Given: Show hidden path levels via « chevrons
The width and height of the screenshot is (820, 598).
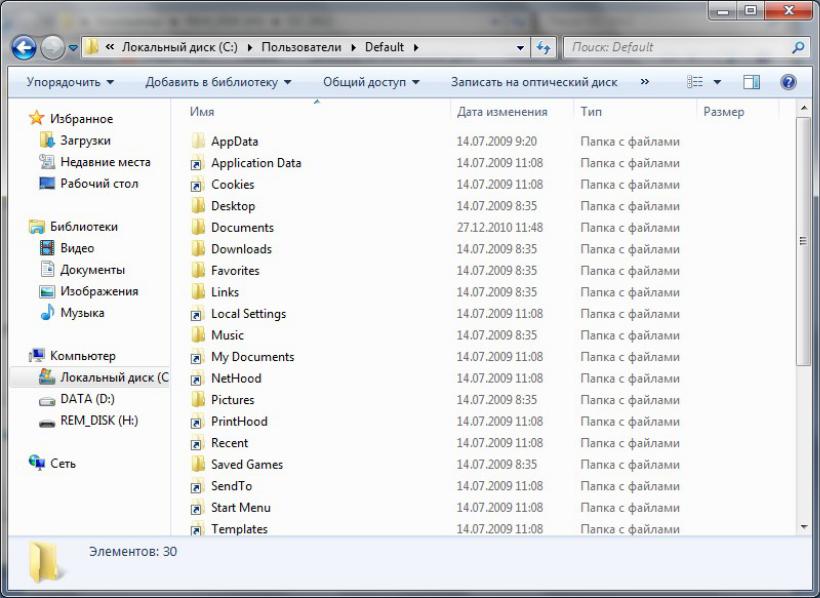Looking at the screenshot, I should point(110,47).
